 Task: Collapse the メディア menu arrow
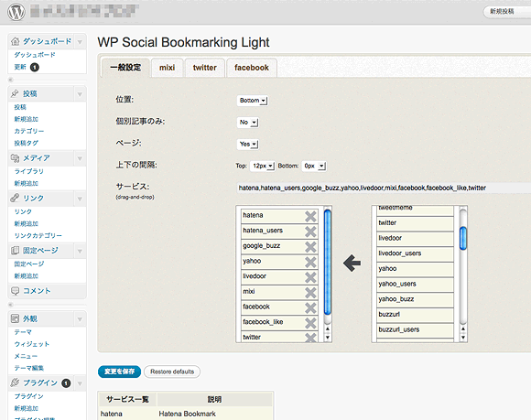(80, 158)
